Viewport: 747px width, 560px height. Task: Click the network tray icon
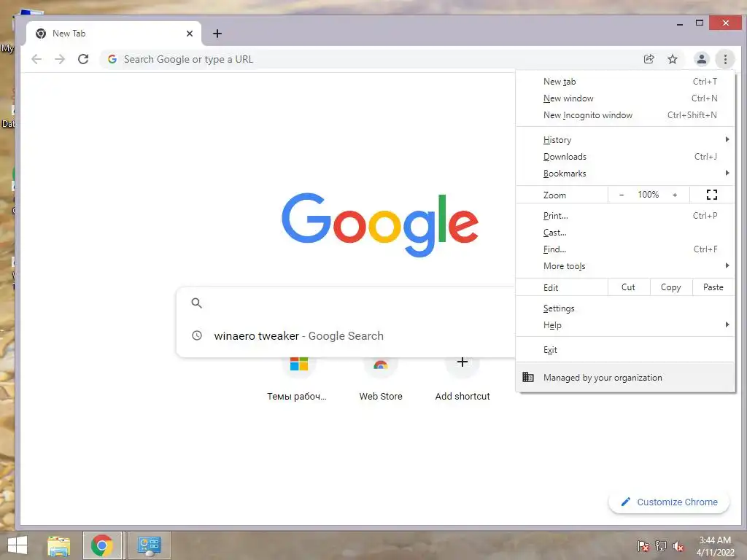[661, 546]
